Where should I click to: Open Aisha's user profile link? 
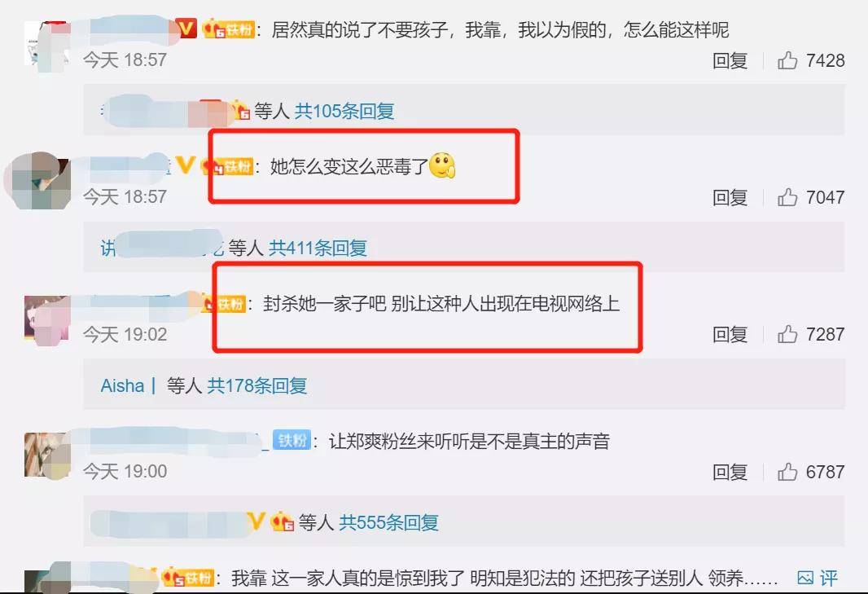pyautogui.click(x=122, y=385)
